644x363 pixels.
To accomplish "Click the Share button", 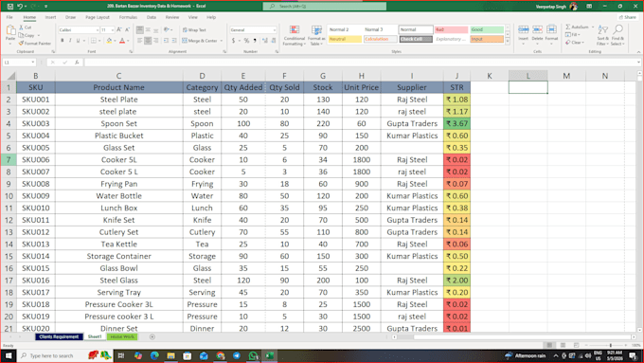I will click(628, 17).
